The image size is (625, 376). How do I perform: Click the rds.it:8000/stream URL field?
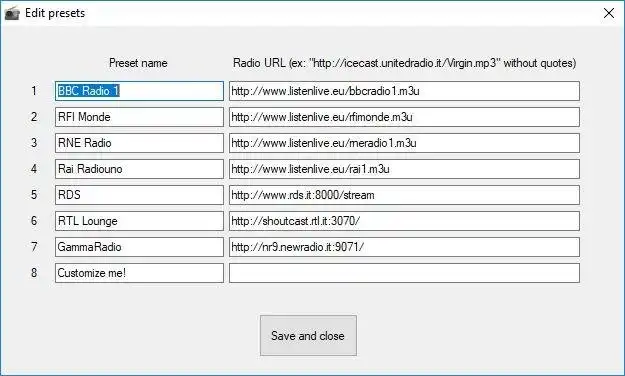pos(404,195)
